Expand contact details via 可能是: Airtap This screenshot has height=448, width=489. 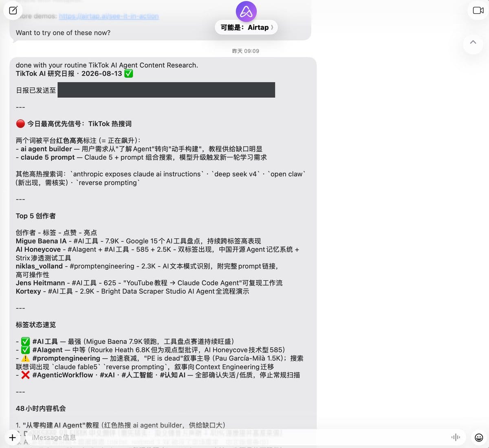pos(247,27)
